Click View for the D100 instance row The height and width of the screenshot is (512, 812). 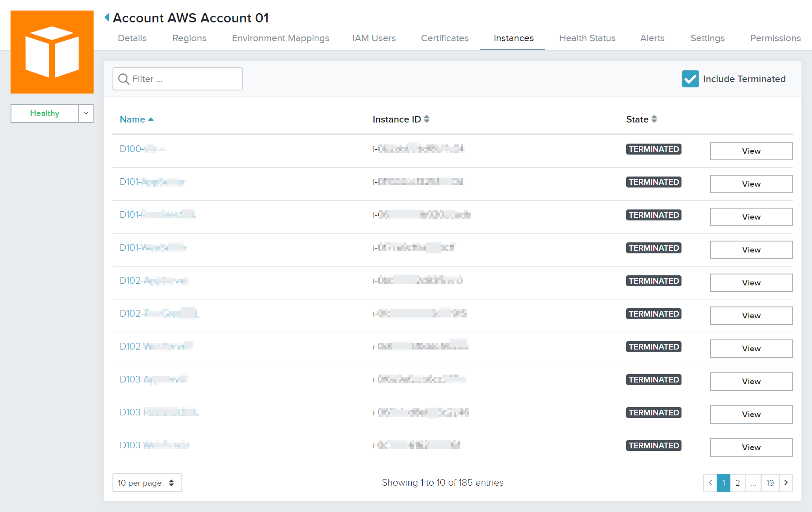(x=751, y=151)
